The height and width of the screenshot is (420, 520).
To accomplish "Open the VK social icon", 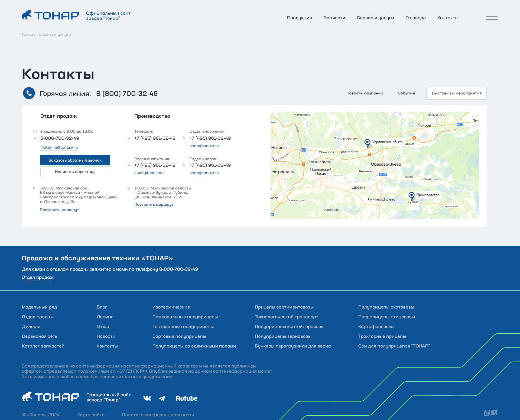I will click(x=147, y=398).
